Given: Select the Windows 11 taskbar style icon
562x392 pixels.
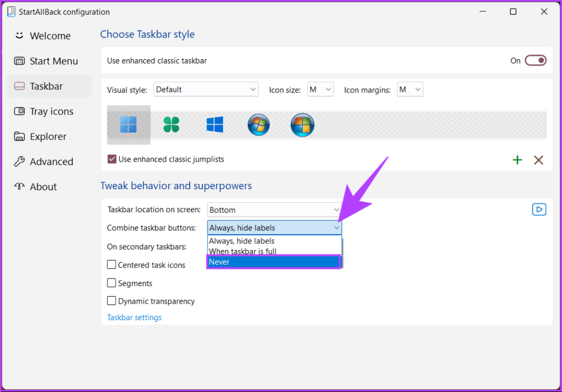Looking at the screenshot, I should (128, 124).
